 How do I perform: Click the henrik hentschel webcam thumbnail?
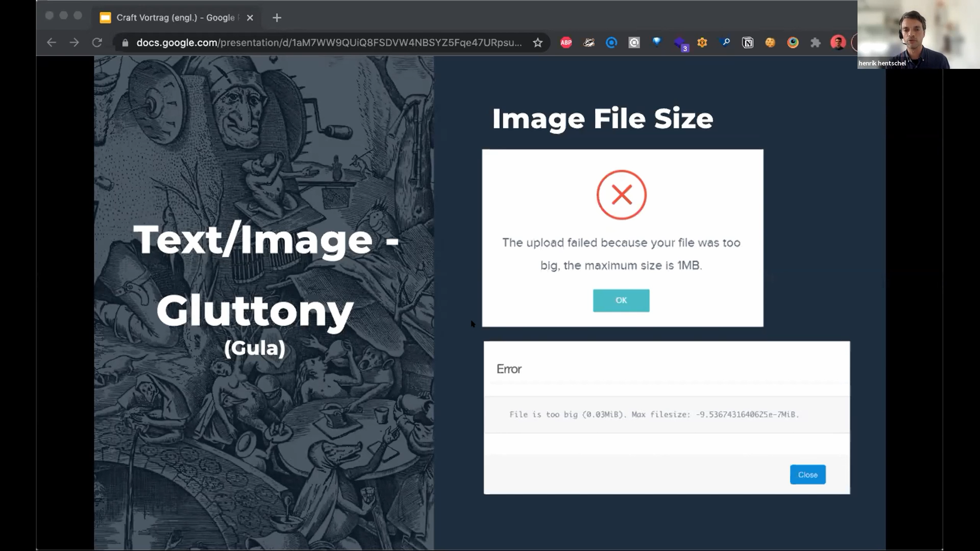919,34
